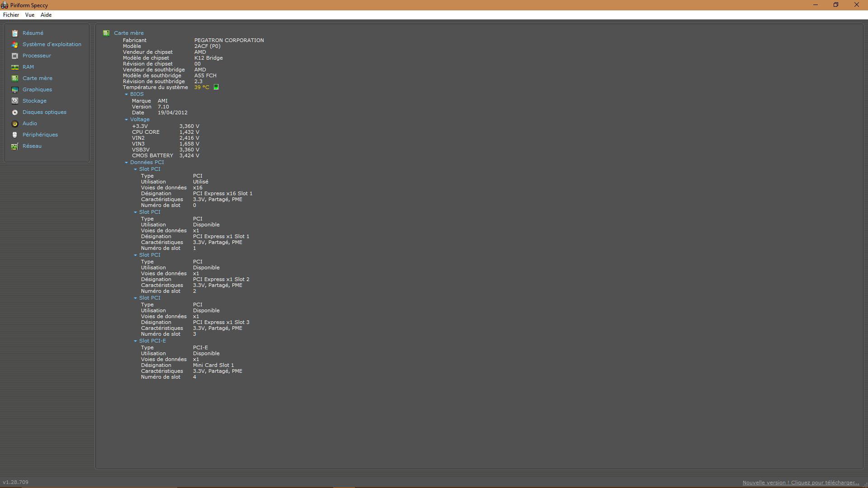Open Système d'exploitation section
This screenshot has height=488, width=868.
(x=52, y=44)
